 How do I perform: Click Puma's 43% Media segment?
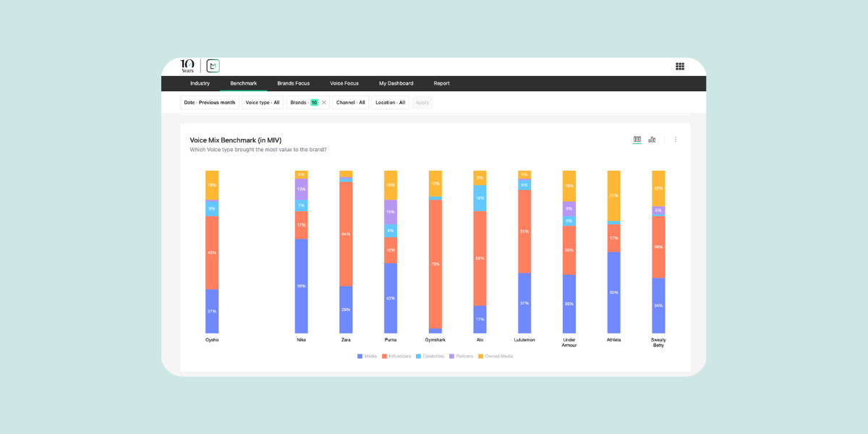391,298
